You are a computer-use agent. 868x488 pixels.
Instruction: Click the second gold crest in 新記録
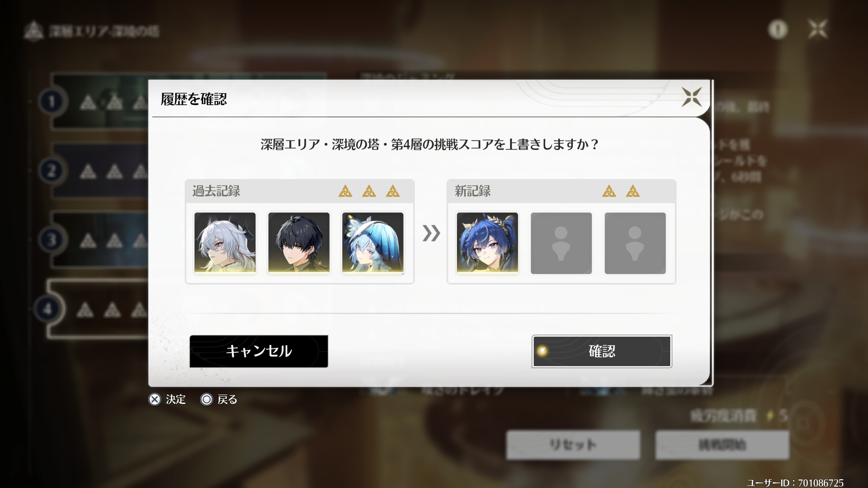pos(632,191)
